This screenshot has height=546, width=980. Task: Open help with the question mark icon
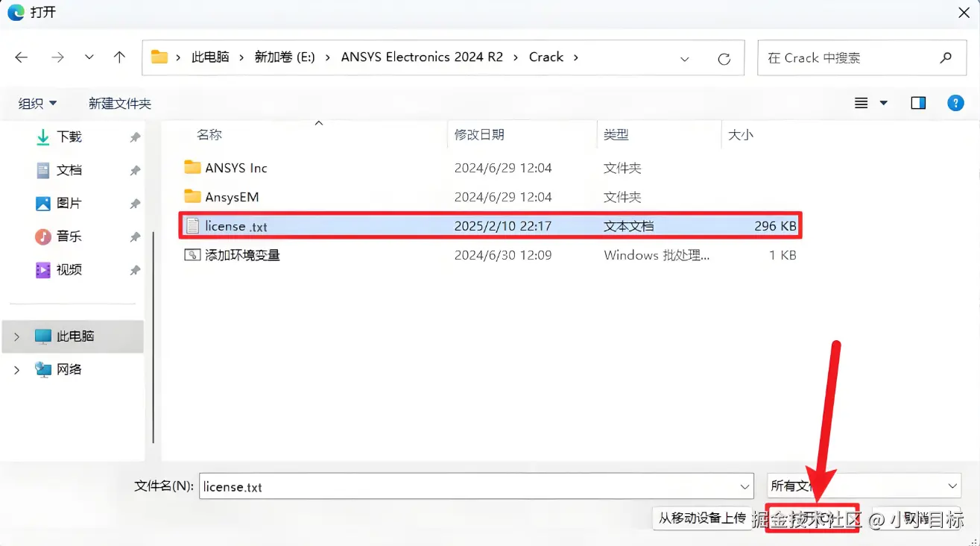point(955,103)
